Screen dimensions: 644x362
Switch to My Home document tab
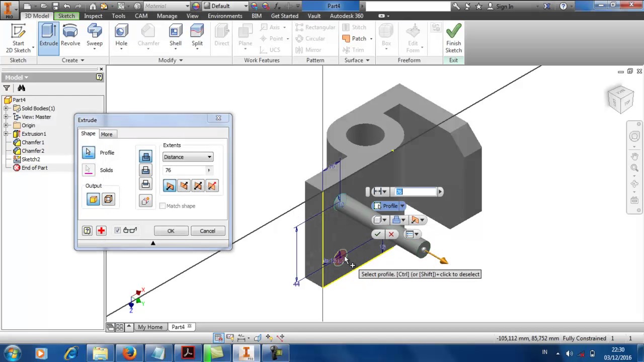tap(150, 327)
